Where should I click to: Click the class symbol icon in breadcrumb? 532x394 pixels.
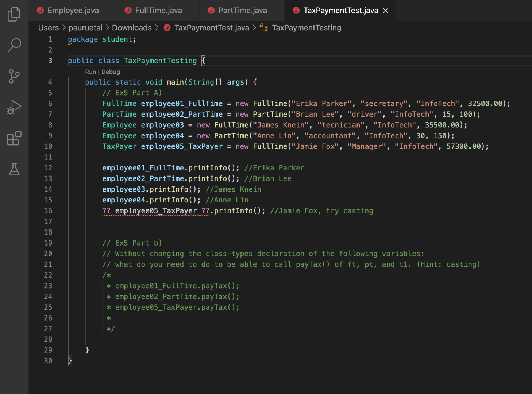[263, 28]
